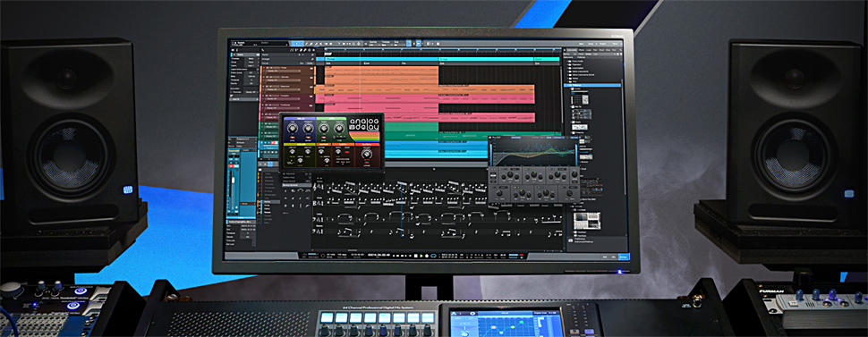Click the green Play button in transport

click(x=421, y=256)
